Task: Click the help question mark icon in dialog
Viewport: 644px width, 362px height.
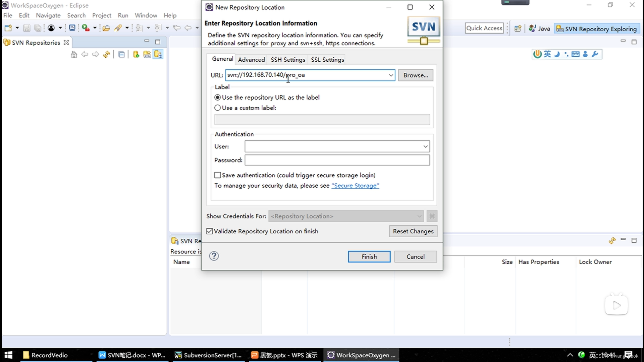Action: click(214, 256)
